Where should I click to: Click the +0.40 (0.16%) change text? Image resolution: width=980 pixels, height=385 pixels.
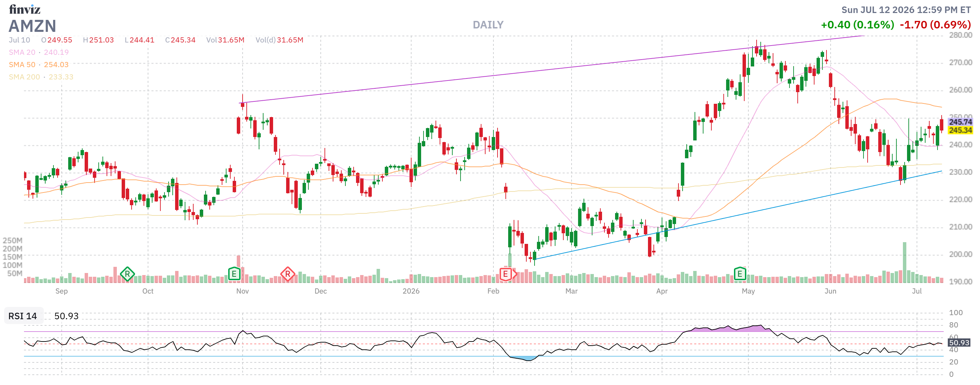(x=857, y=25)
